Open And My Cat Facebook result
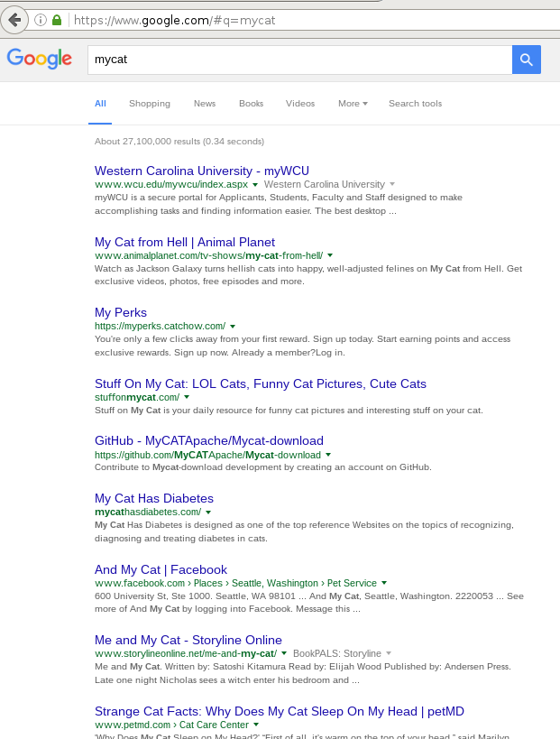Viewport: 560px width, 739px height. (161, 569)
